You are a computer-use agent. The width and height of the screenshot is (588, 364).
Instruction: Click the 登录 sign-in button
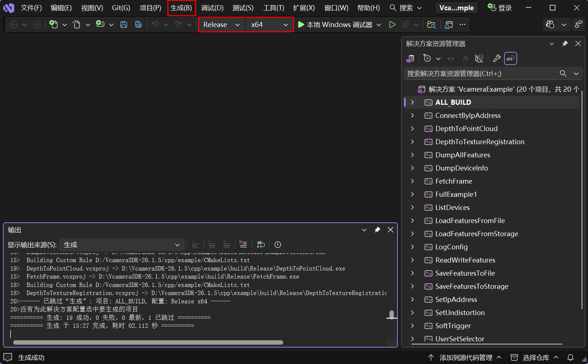coord(500,8)
